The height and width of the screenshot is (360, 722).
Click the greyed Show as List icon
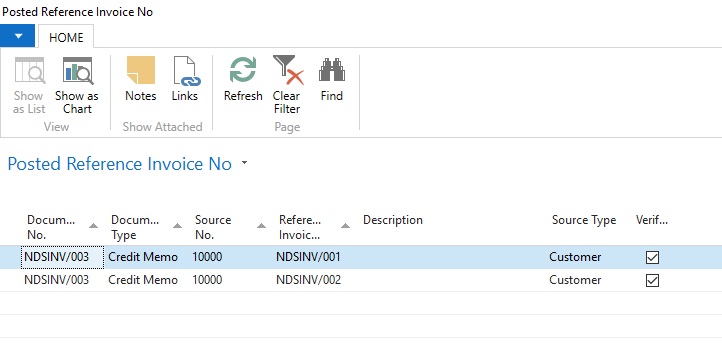pos(29,70)
